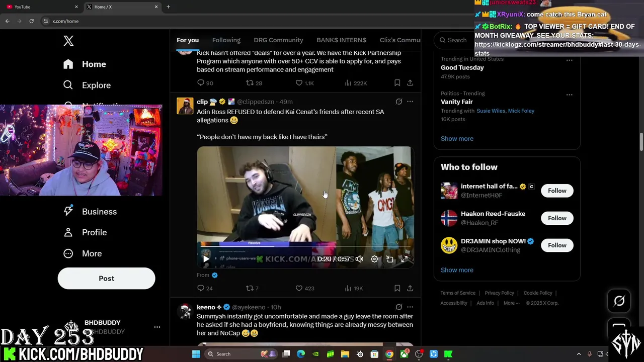
Task: Share clip's Adin Ross post
Action: [410, 288]
